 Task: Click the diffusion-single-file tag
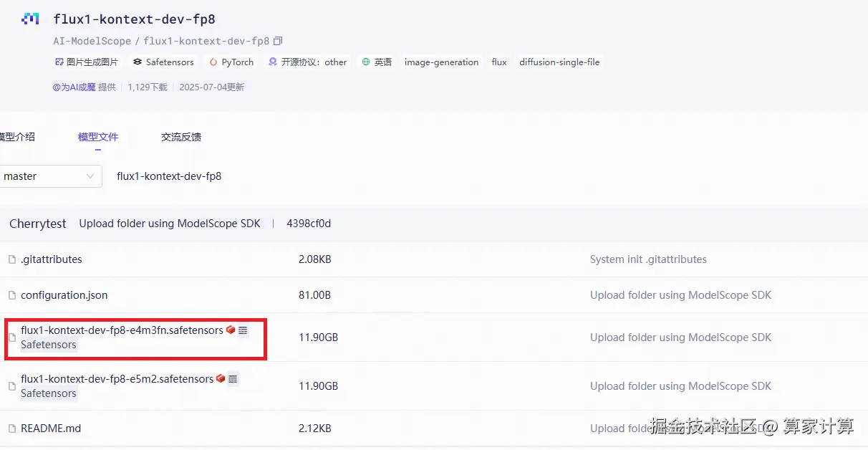point(560,62)
